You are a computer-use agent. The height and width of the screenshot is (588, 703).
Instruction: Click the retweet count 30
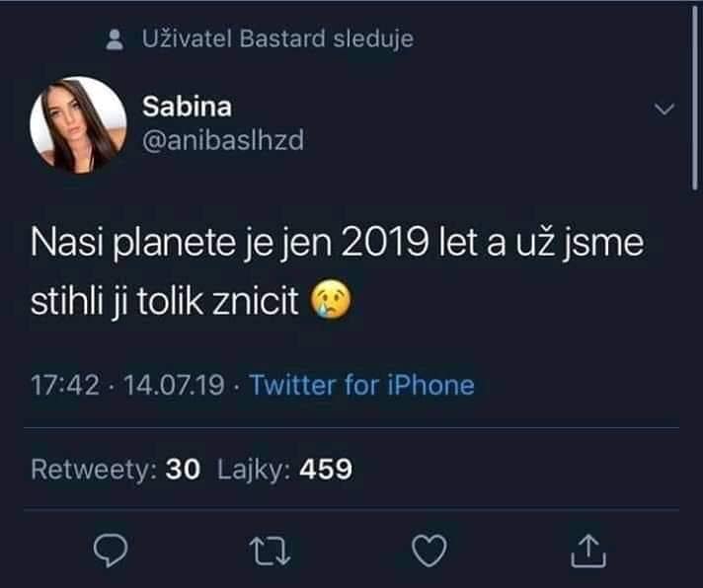tap(183, 470)
